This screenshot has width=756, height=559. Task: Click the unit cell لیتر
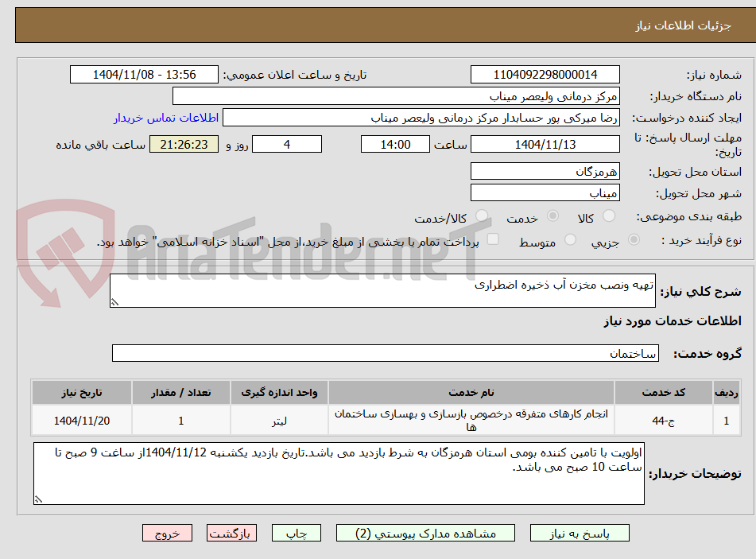point(279,421)
